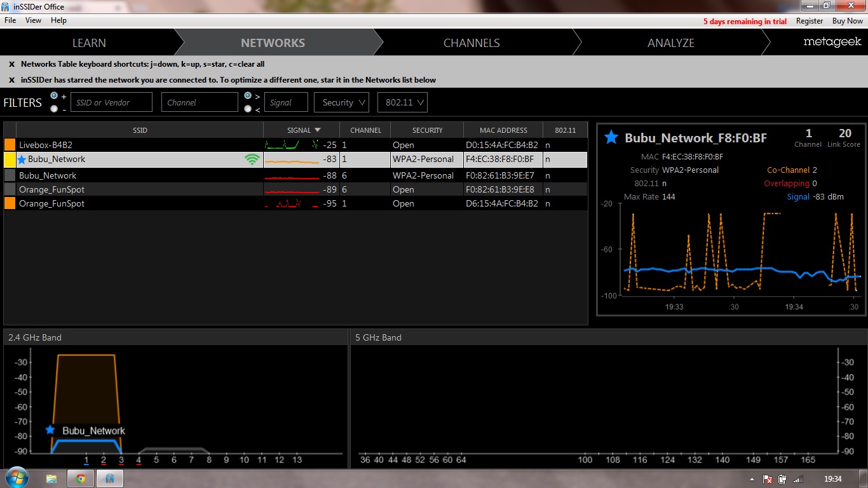Dismiss the keyboard shortcuts tip with X

11,64
